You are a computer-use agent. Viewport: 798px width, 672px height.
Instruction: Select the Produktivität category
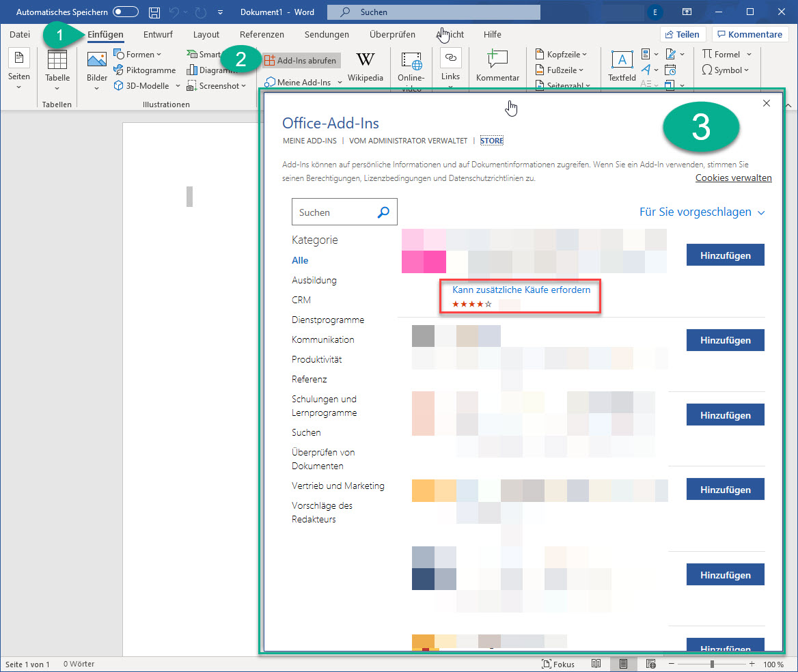tap(316, 359)
